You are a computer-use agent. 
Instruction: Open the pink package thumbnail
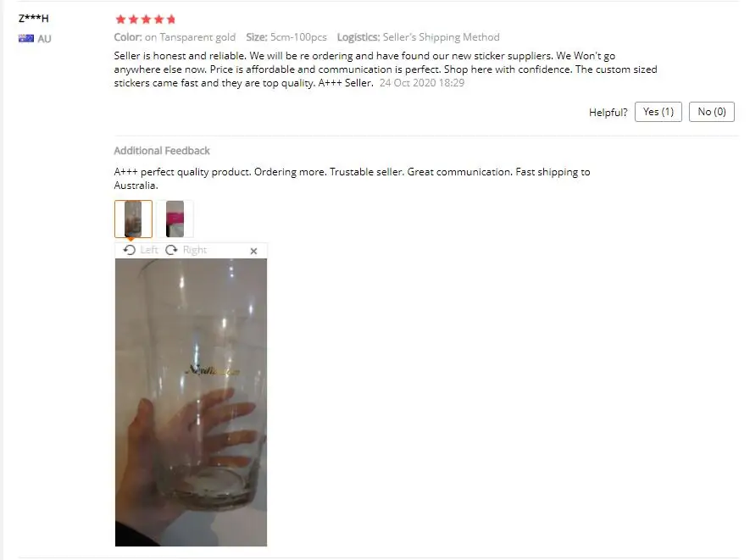point(175,219)
